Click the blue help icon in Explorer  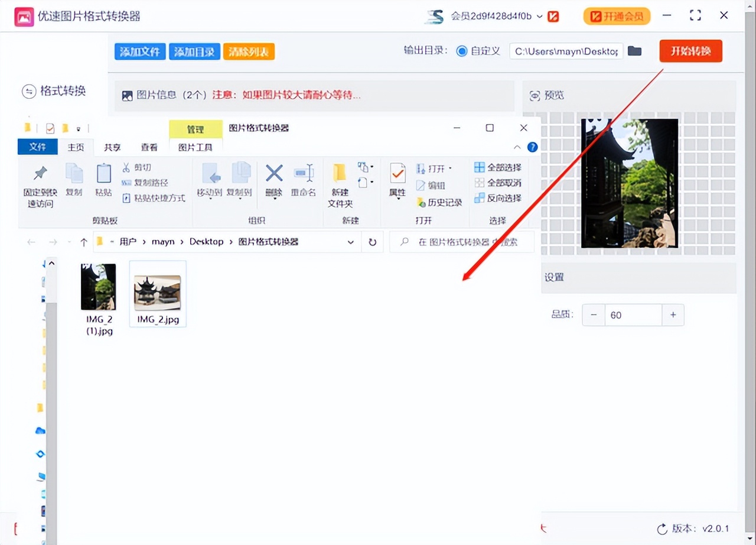coord(532,147)
